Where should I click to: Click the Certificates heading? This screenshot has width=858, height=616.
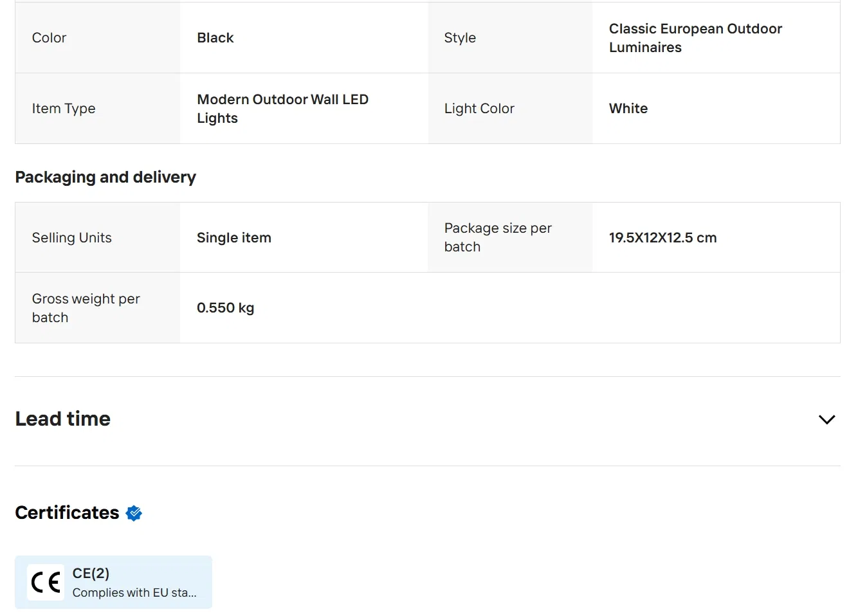tap(68, 512)
